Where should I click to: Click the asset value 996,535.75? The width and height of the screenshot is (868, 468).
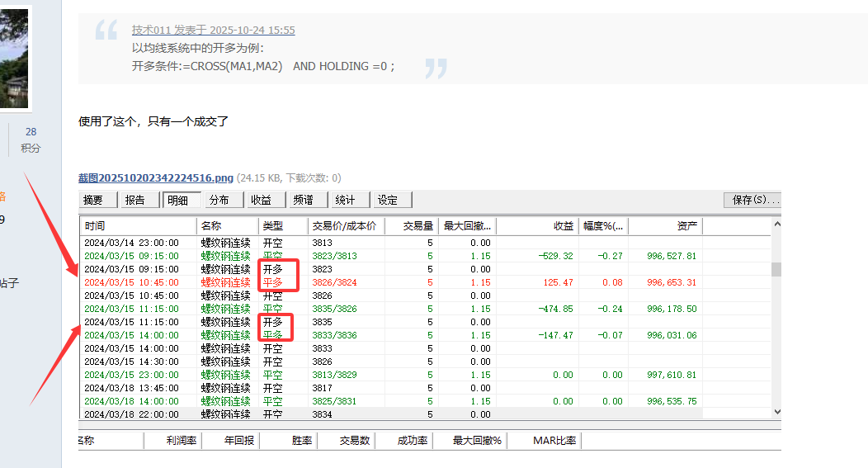tap(672, 401)
